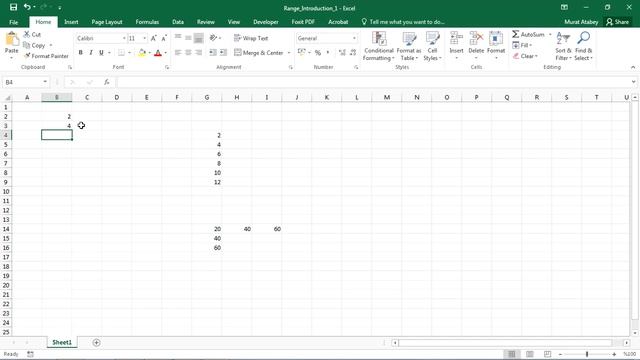Select the Sheet1 tab
This screenshot has height=360, width=640.
click(x=62, y=342)
